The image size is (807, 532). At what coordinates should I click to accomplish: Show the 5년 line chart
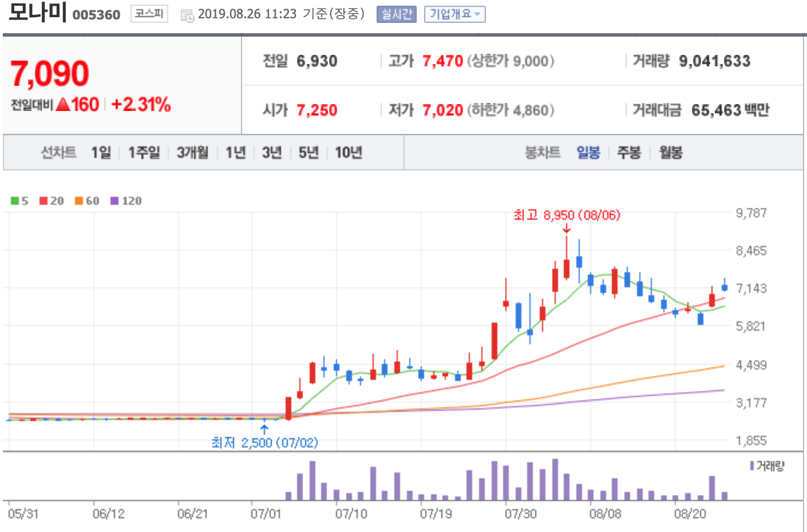point(308,153)
